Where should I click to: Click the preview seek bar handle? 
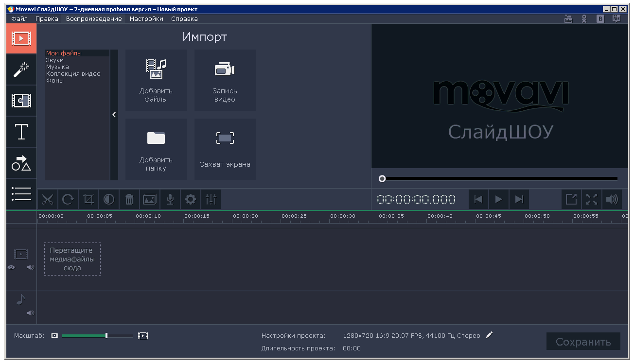point(382,179)
